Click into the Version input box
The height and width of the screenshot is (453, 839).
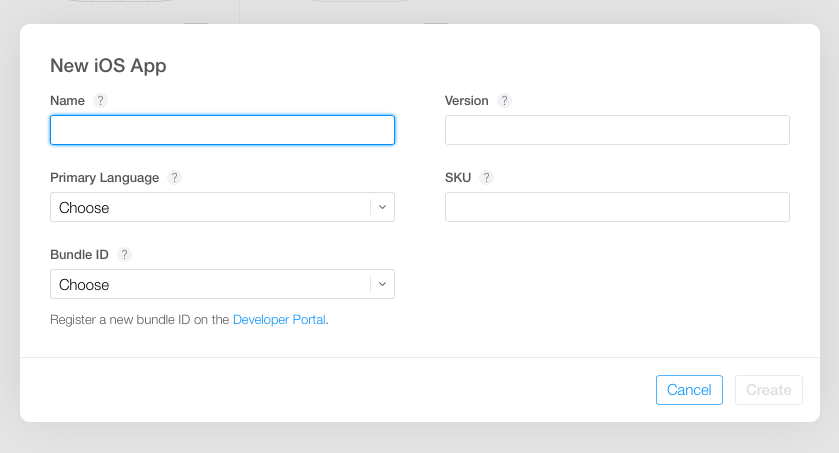617,130
